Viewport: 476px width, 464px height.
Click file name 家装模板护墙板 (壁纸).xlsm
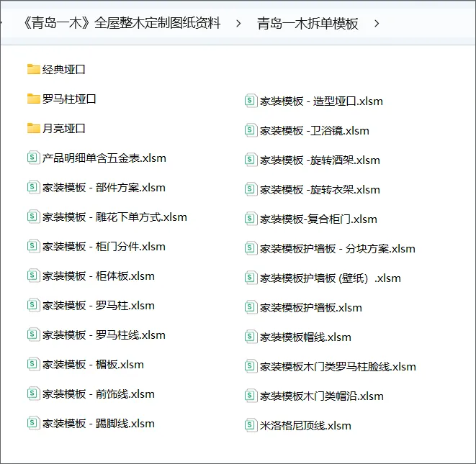(x=331, y=278)
